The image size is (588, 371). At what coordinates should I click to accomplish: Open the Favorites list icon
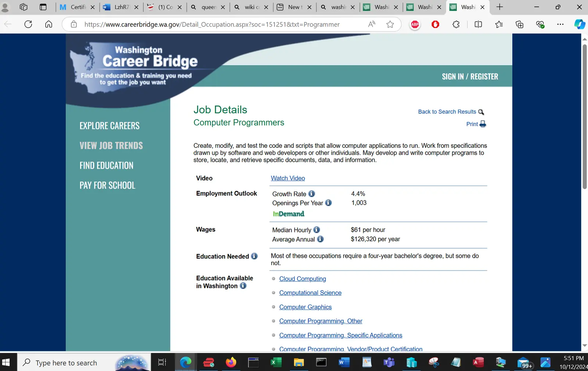499,24
